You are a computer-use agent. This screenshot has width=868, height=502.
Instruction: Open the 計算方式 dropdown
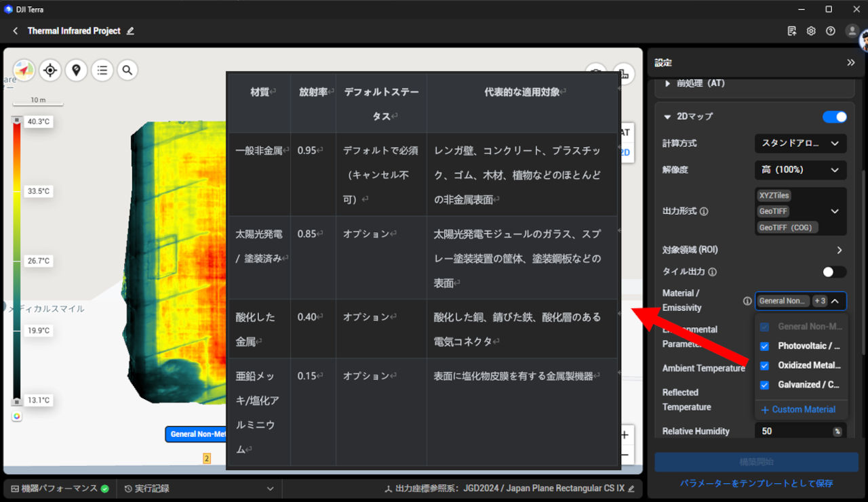tap(801, 144)
